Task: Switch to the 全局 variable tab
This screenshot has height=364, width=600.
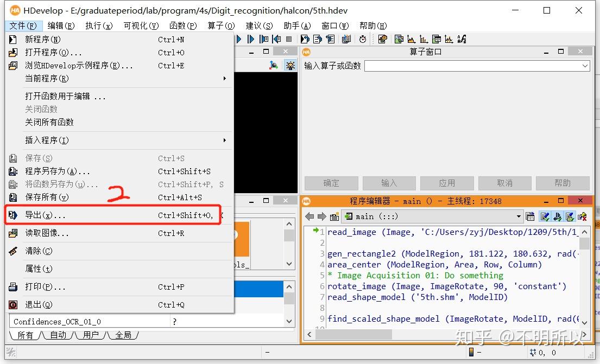Action: [x=123, y=335]
